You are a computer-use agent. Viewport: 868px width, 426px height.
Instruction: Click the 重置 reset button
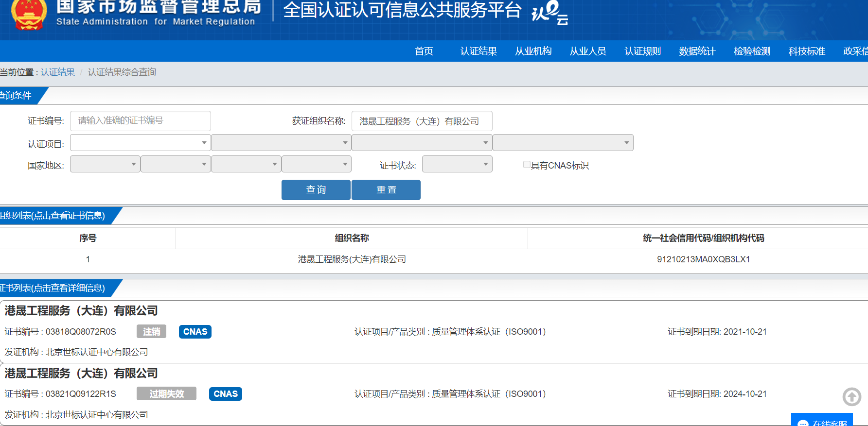tap(386, 190)
